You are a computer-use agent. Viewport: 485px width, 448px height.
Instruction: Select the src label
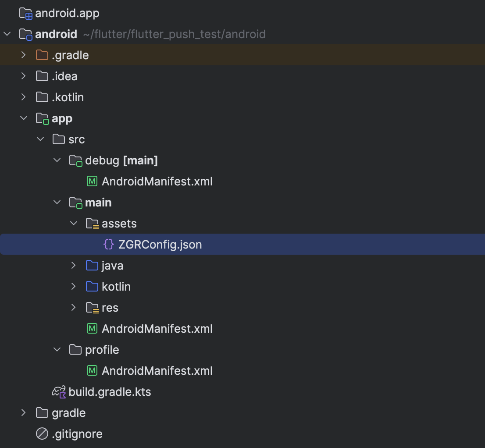[x=77, y=139]
